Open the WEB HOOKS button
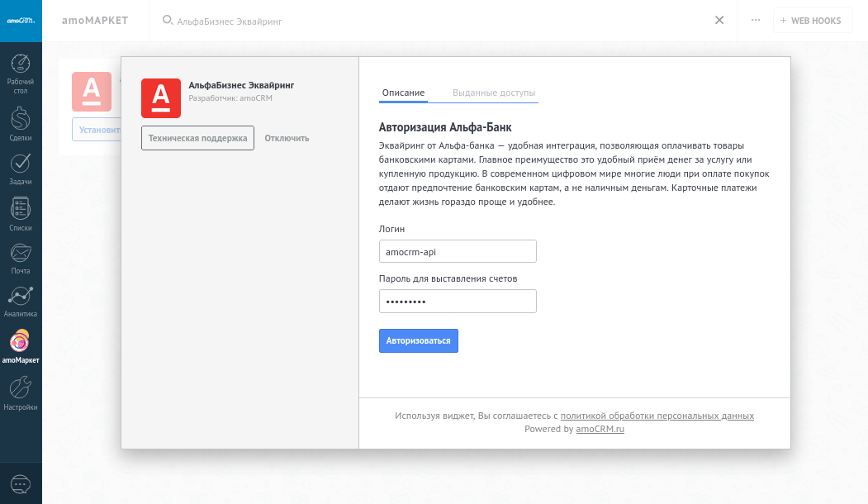The image size is (868, 504). tap(812, 21)
